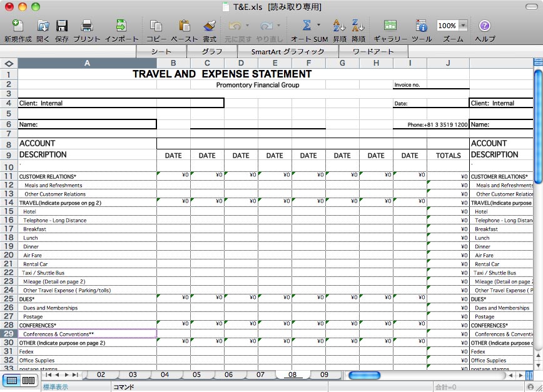Select the 'Invoice no.' cell

coord(410,85)
